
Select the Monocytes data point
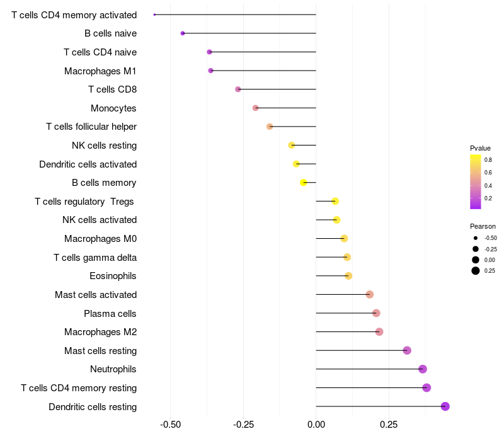[x=255, y=108]
